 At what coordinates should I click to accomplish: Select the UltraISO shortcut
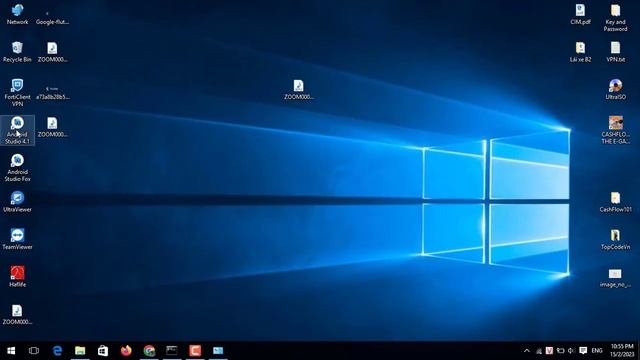(x=615, y=89)
